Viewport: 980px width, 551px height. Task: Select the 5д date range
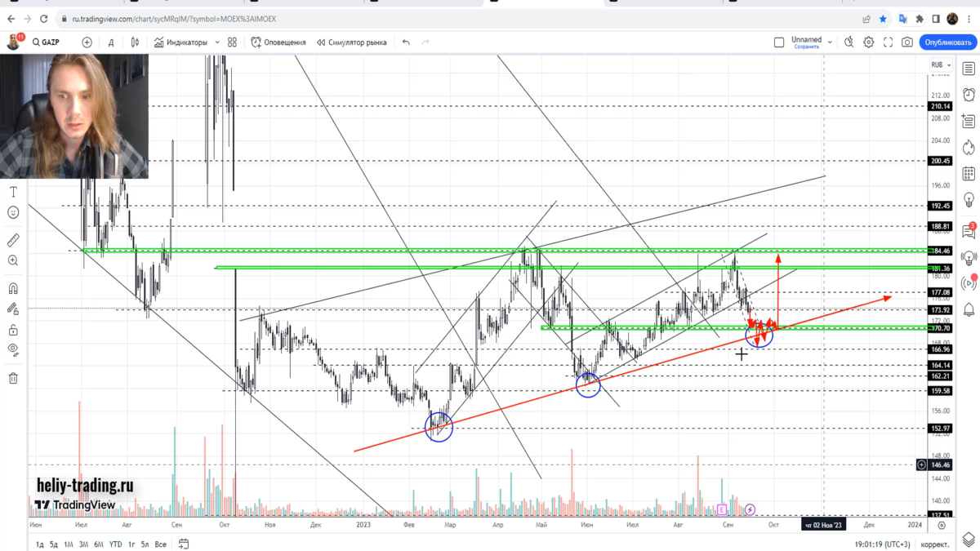pyautogui.click(x=54, y=544)
